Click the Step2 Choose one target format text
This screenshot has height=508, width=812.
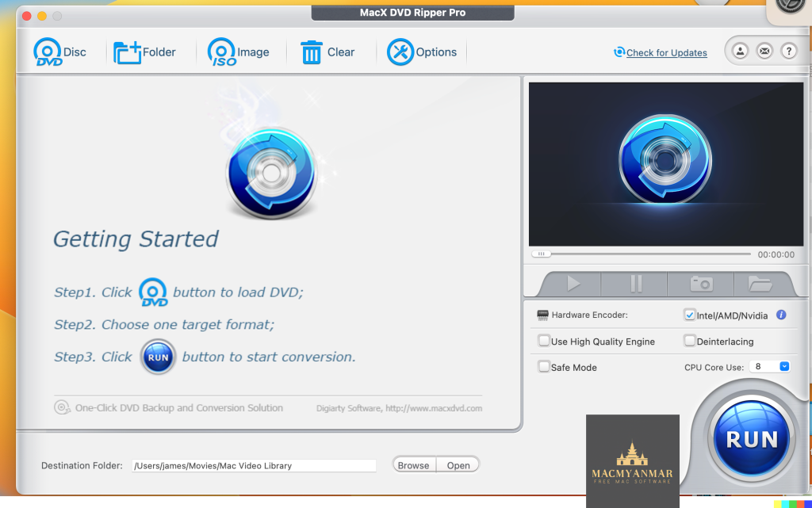[x=164, y=324]
